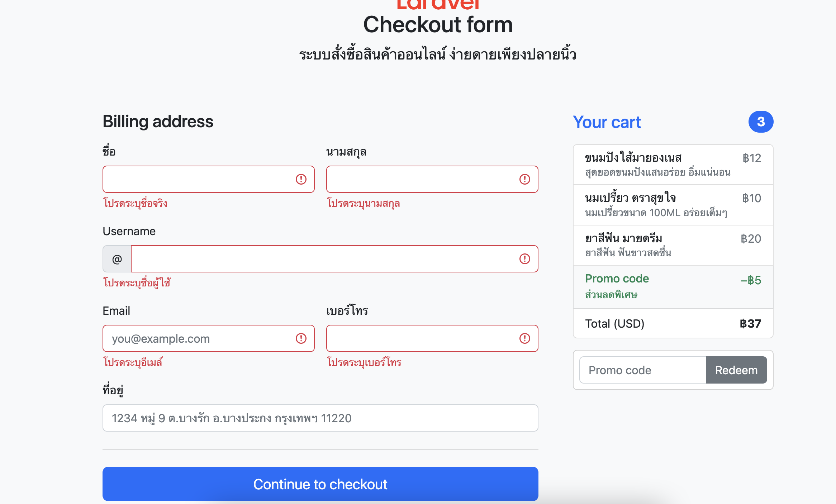The image size is (836, 504).
Task: Click the error icon in the ชื่อ field
Action: pyautogui.click(x=300, y=179)
